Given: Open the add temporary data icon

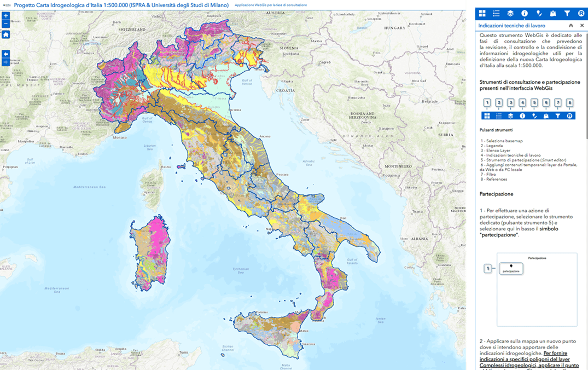Looking at the screenshot, I should click(553, 13).
